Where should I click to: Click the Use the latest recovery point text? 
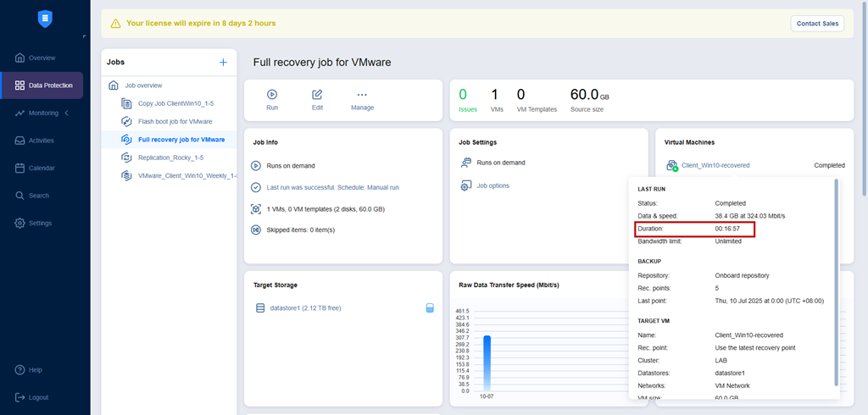coord(755,348)
